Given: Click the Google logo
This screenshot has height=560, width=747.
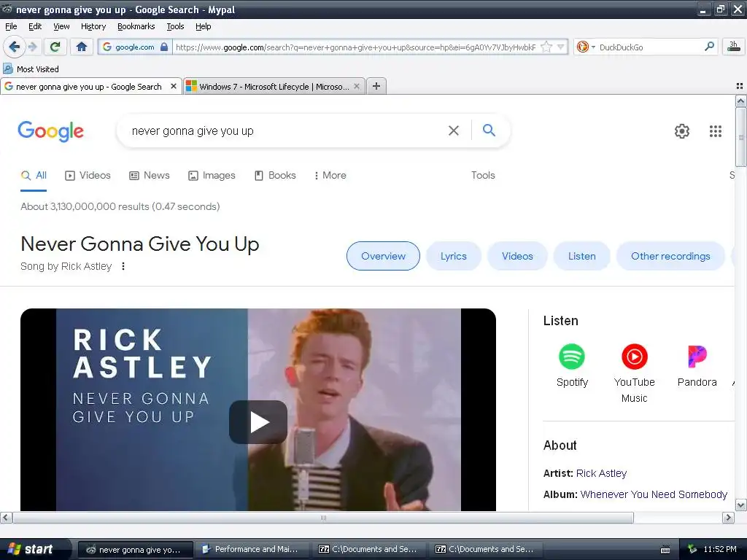Looking at the screenshot, I should coord(50,131).
